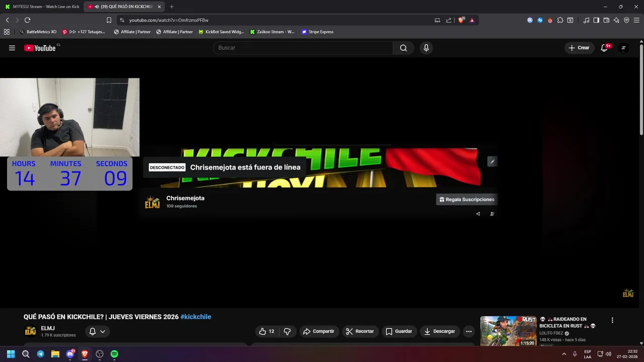Open a new browser tab
The height and width of the screenshot is (362, 644).
pyautogui.click(x=171, y=7)
